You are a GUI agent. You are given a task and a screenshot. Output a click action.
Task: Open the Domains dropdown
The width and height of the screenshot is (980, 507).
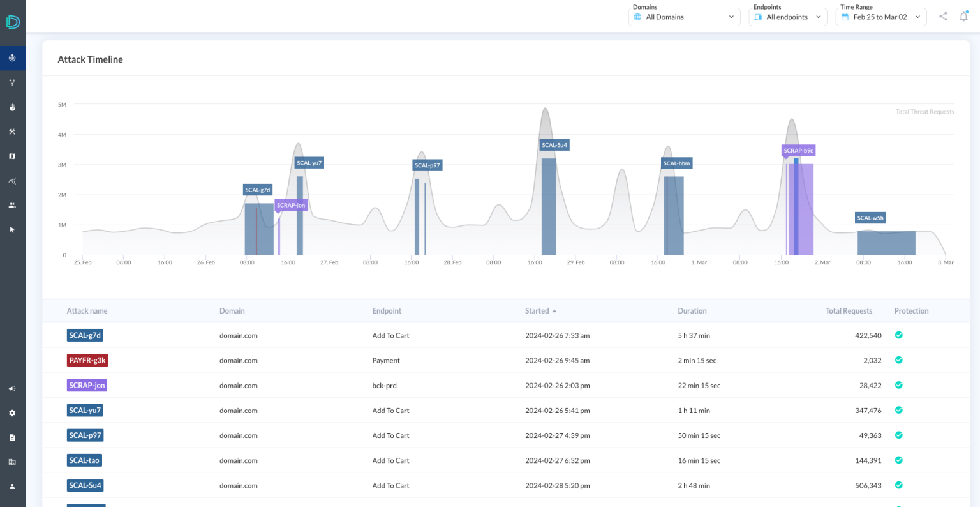pyautogui.click(x=684, y=17)
